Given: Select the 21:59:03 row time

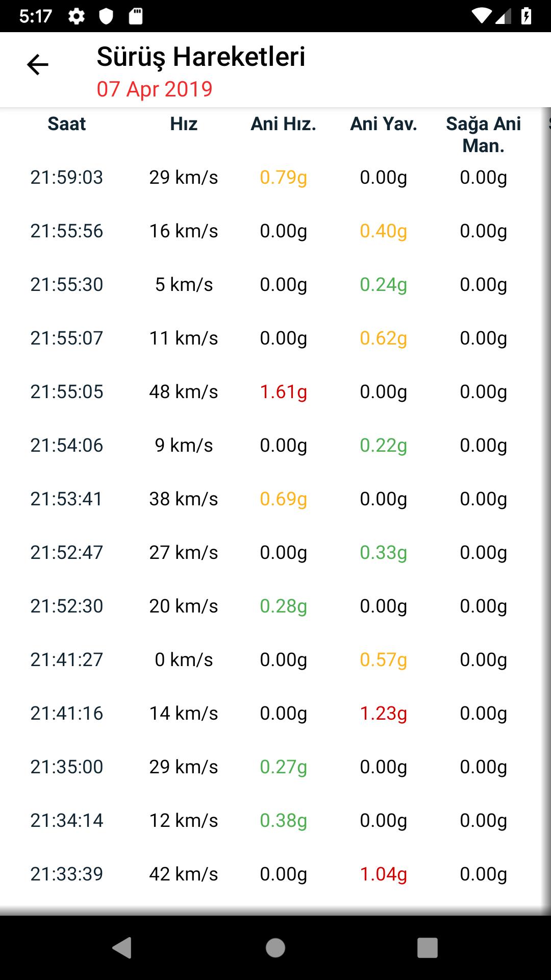Looking at the screenshot, I should pos(67,178).
